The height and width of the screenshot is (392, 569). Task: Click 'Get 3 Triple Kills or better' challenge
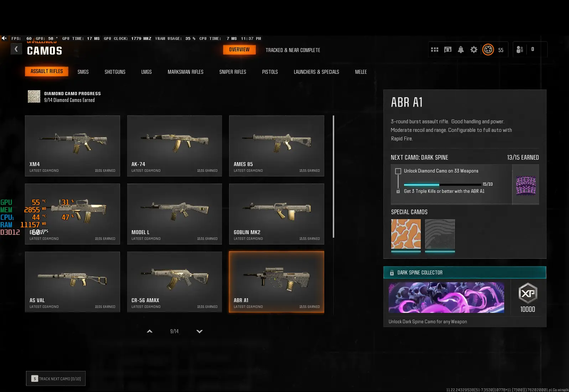[x=444, y=191]
